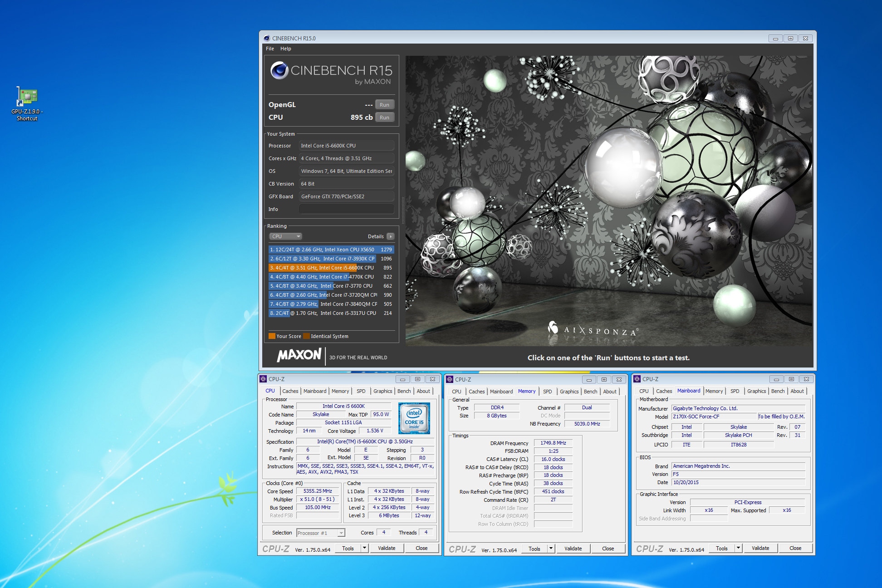Switch to Graphics tab in CPU tab window of CPU-Z
The height and width of the screenshot is (588, 882).
(x=383, y=391)
